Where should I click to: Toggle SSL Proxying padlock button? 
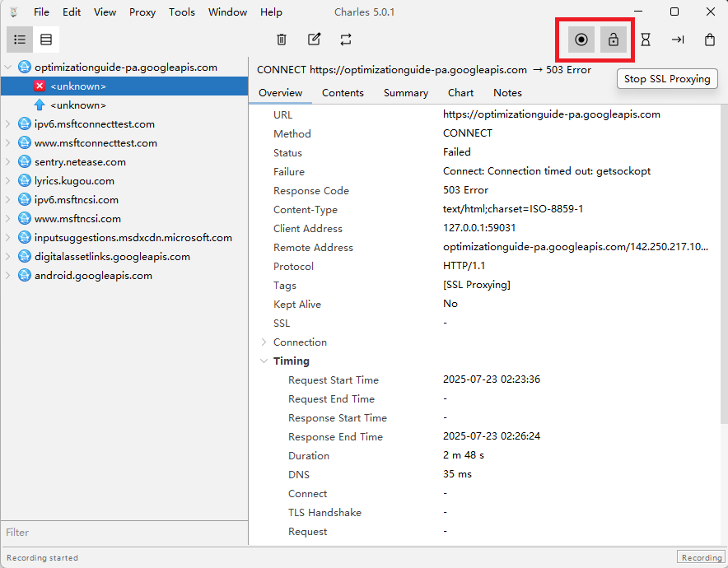click(x=614, y=40)
